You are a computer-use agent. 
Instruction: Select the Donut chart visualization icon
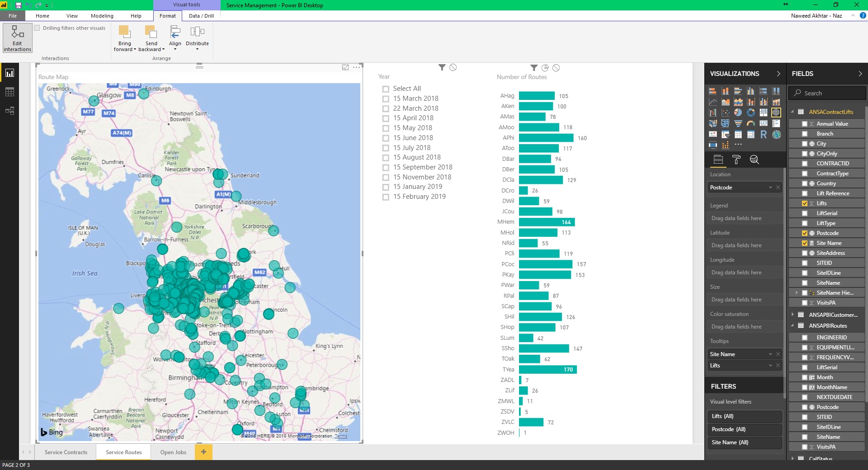coord(751,113)
